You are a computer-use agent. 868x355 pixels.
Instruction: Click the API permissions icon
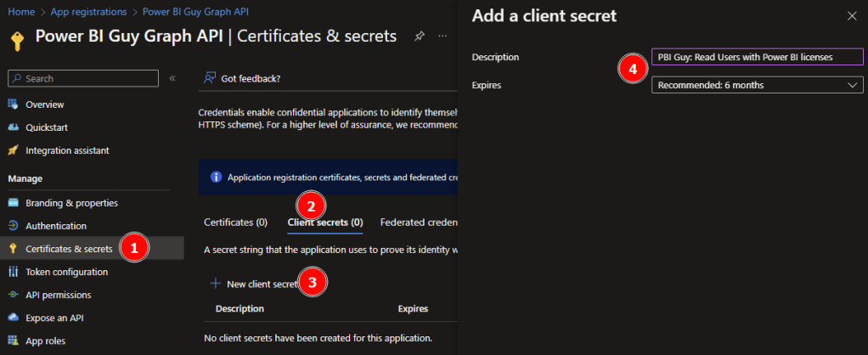pyautogui.click(x=13, y=295)
